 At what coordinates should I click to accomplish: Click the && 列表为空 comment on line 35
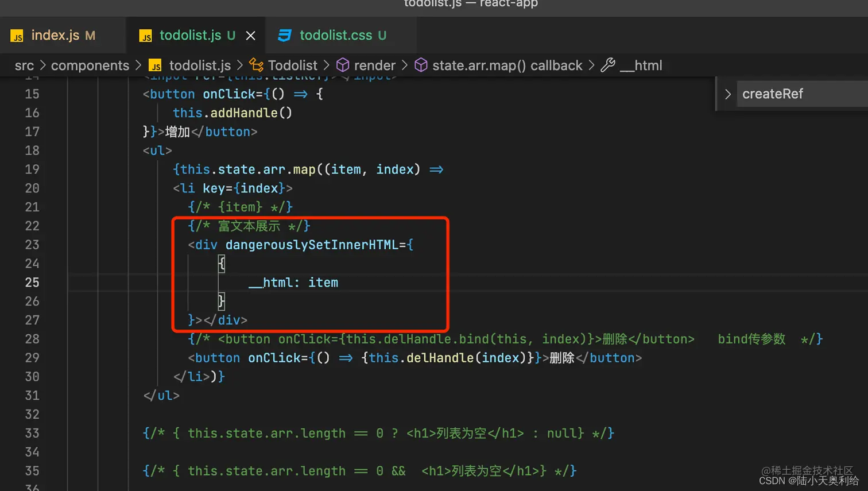[x=359, y=471]
